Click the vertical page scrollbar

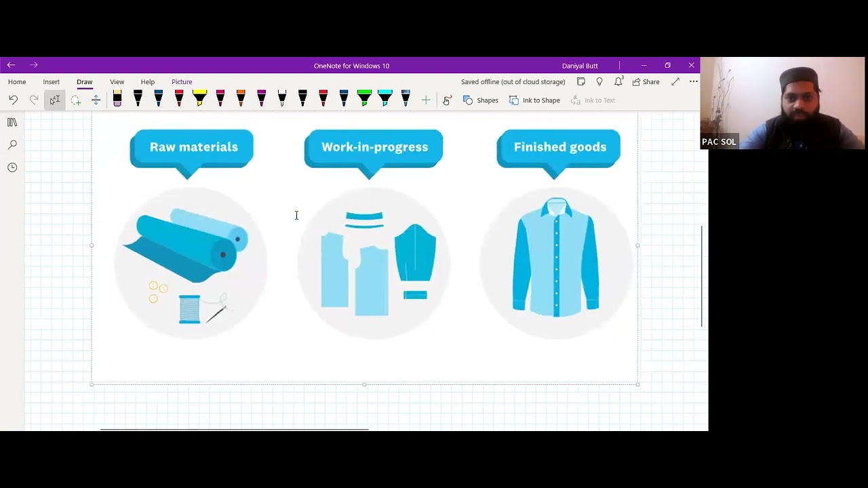pos(702,276)
